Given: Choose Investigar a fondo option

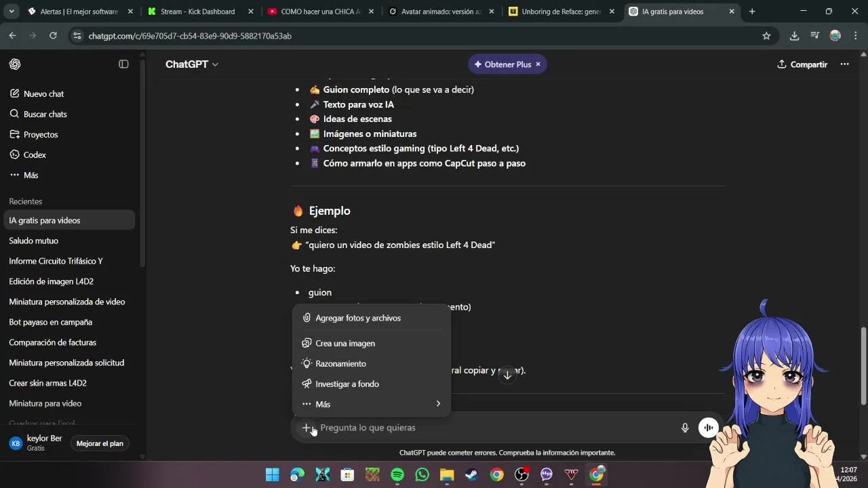Looking at the screenshot, I should (x=372, y=384).
